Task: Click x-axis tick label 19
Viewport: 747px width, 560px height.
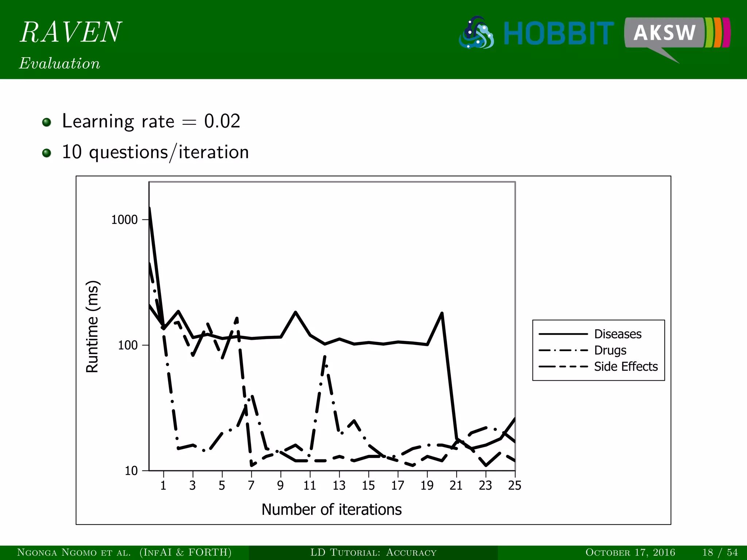Action: coord(427,485)
